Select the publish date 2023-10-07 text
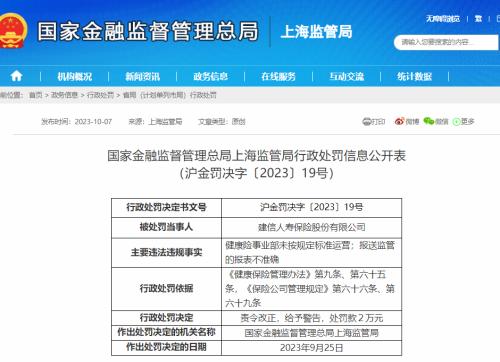The image size is (500, 362). 93,122
